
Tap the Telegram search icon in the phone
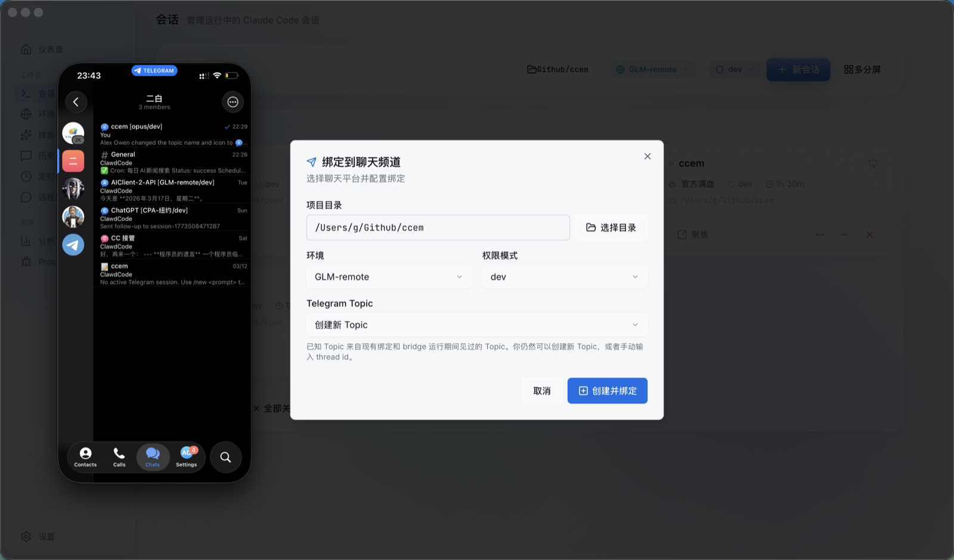225,457
